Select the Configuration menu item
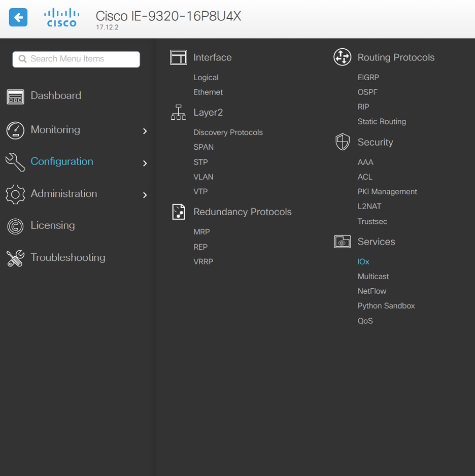475x476 pixels. 62,162
